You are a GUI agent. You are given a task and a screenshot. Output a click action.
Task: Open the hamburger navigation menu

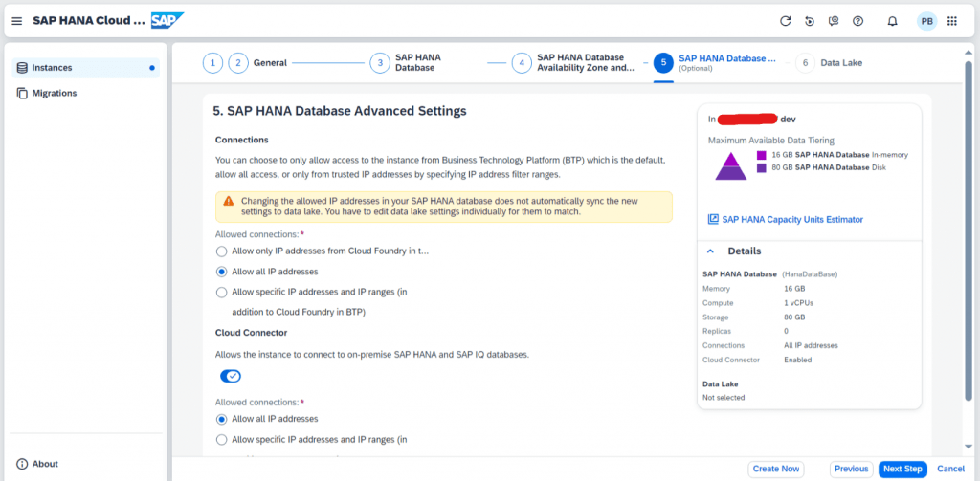17,21
